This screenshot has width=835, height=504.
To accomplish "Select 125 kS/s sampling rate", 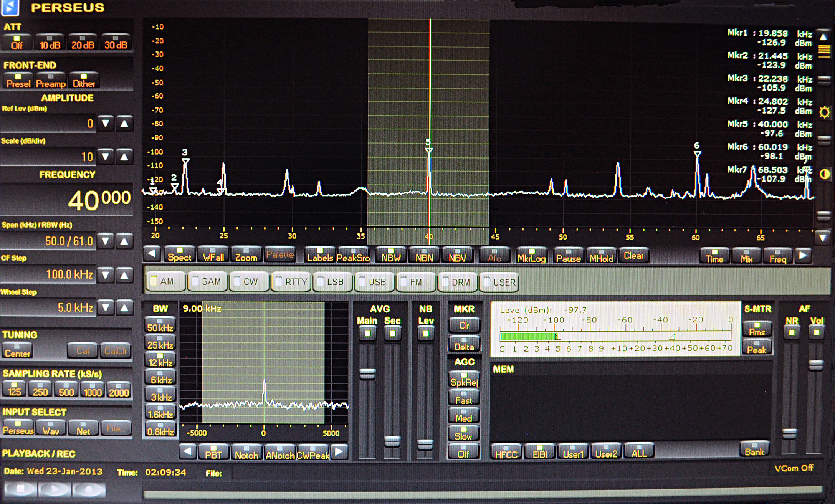I will tap(14, 389).
